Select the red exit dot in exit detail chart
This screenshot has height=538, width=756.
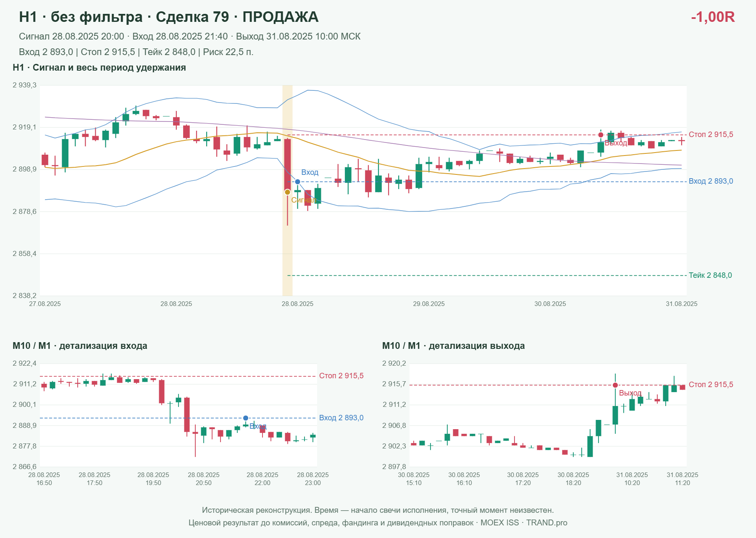pyautogui.click(x=615, y=385)
